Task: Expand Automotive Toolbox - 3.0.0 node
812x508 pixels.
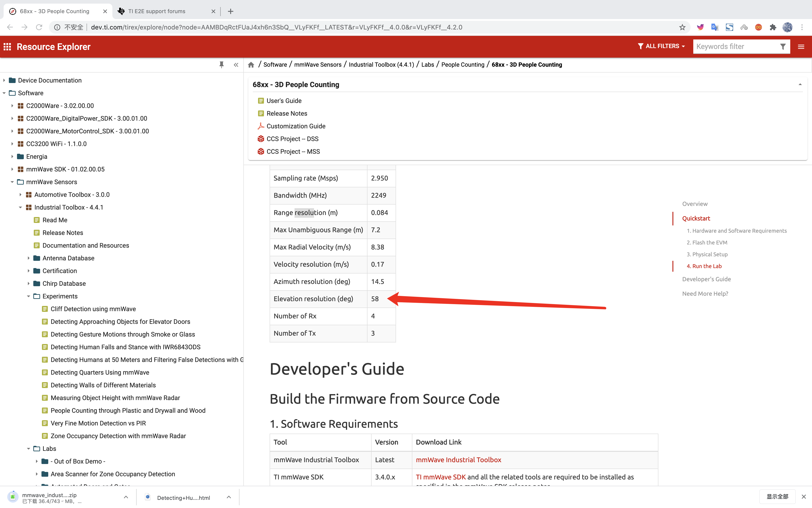Action: coord(20,195)
